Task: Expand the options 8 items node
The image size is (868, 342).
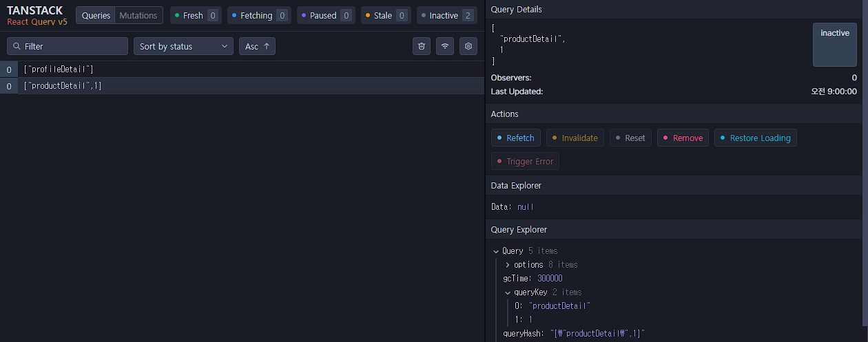Action: point(508,265)
